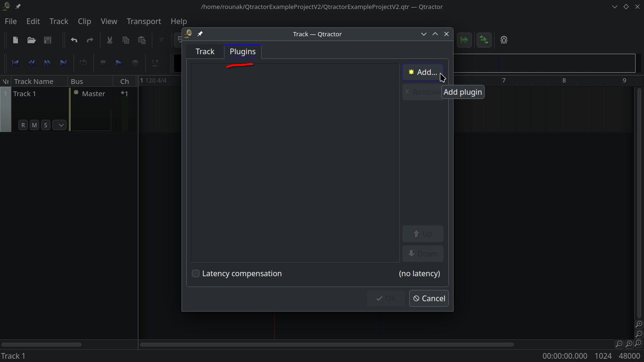Click bar 8 on the timeline ruler
644x362 pixels.
tap(564, 81)
